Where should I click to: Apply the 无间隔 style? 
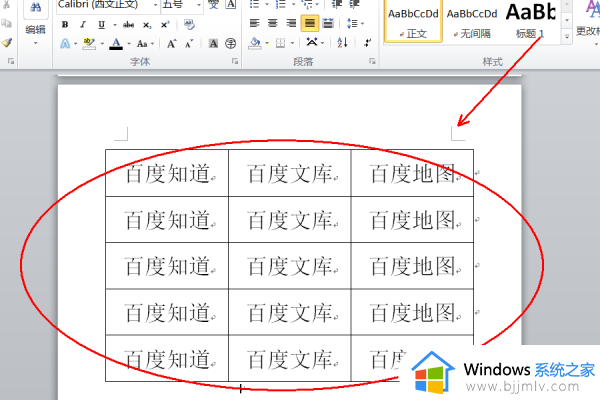(x=472, y=22)
